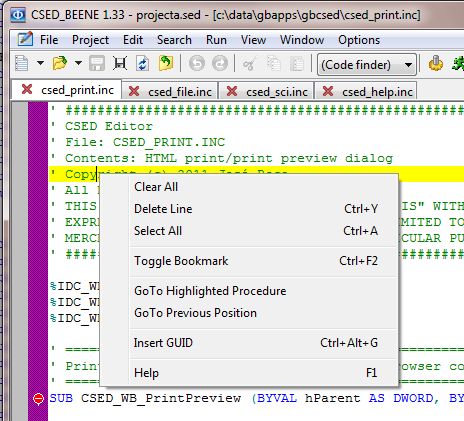
Task: Switch to the csed_help.inc tab
Action: pyautogui.click(x=377, y=91)
